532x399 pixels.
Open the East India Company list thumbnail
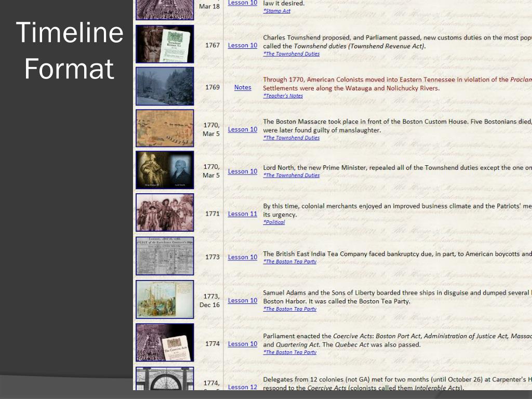pos(165,256)
